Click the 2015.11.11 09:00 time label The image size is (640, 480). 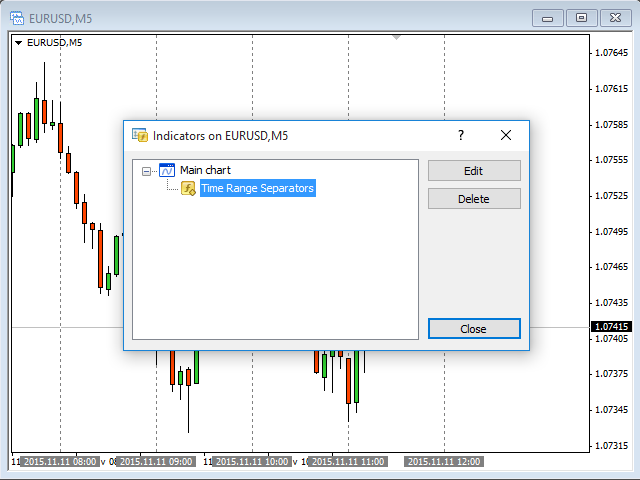[155, 462]
